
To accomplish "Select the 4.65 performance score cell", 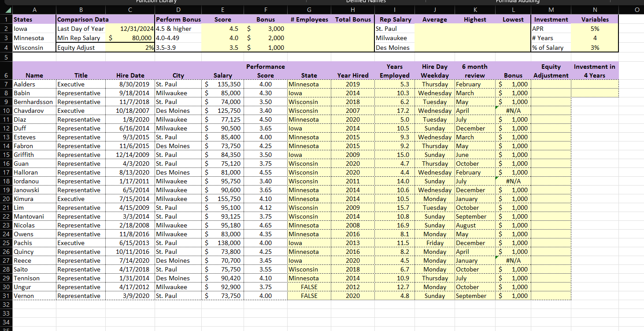I will point(265,225).
